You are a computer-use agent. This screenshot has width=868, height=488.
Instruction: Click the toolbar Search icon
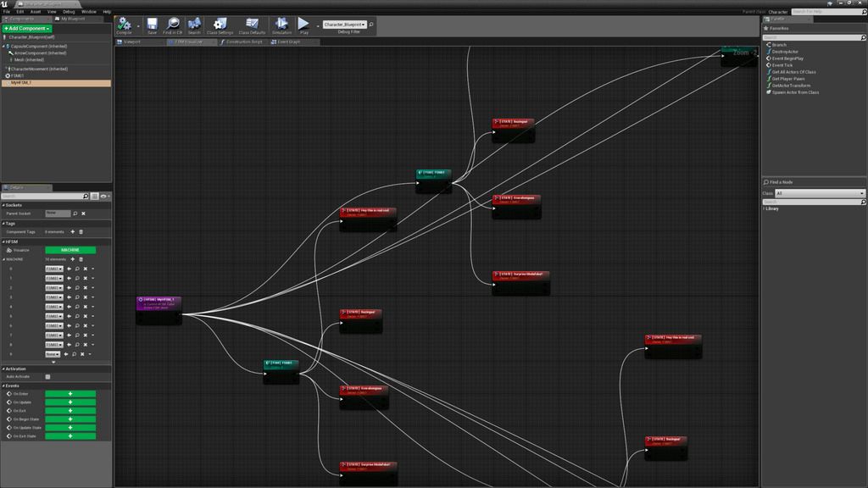click(x=194, y=25)
